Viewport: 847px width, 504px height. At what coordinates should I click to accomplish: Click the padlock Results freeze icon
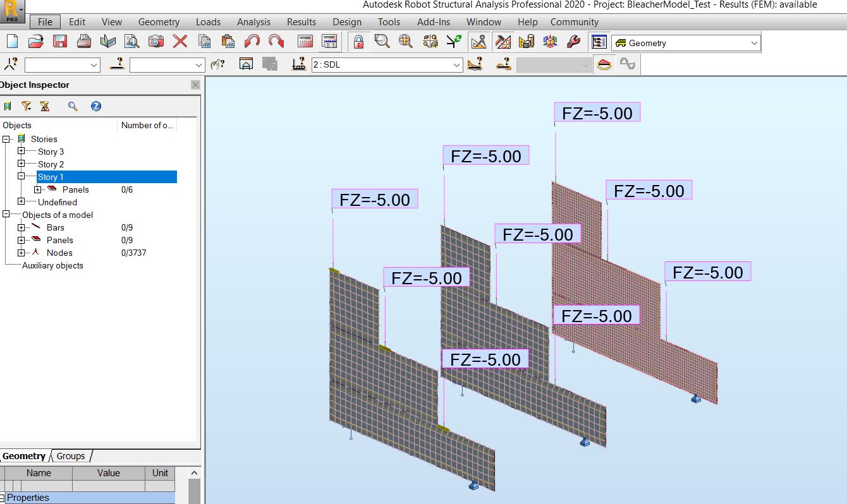coord(358,42)
